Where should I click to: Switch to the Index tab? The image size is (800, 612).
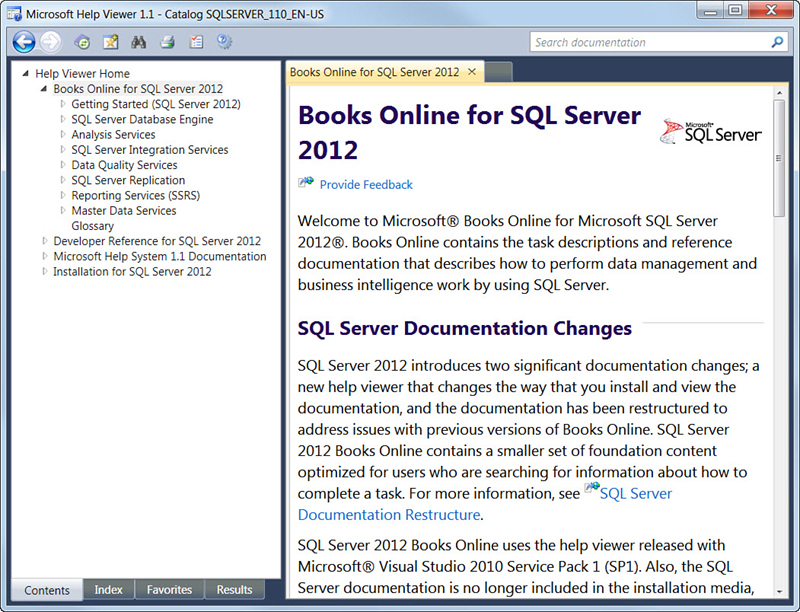(x=108, y=590)
